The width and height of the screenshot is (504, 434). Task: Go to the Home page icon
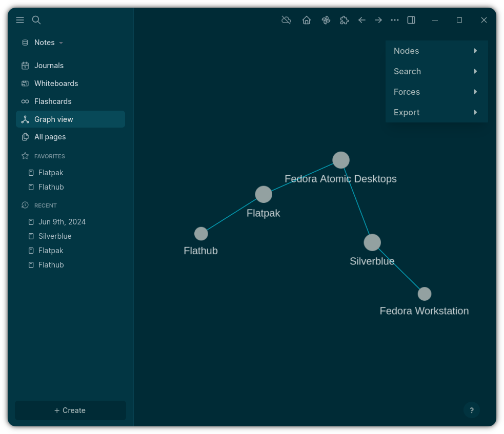[307, 20]
